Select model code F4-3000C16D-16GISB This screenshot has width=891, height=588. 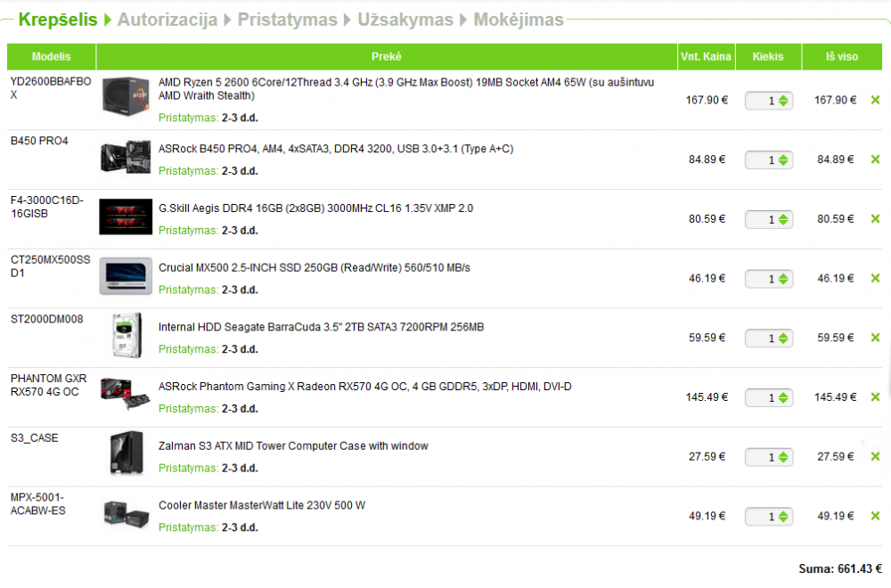click(47, 207)
